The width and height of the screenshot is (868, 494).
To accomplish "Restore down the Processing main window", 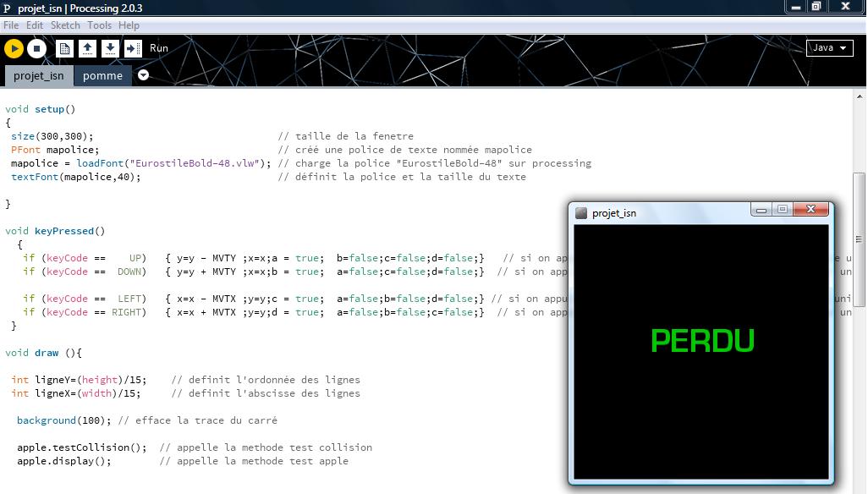I will [x=816, y=7].
